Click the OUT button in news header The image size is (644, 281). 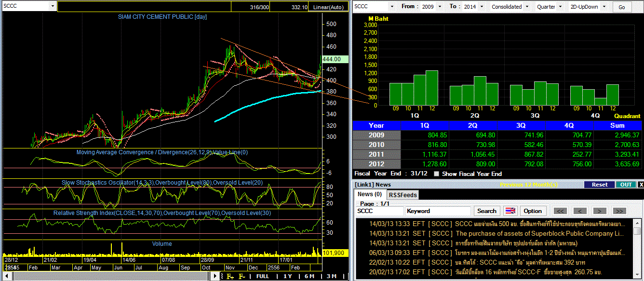coord(626,185)
